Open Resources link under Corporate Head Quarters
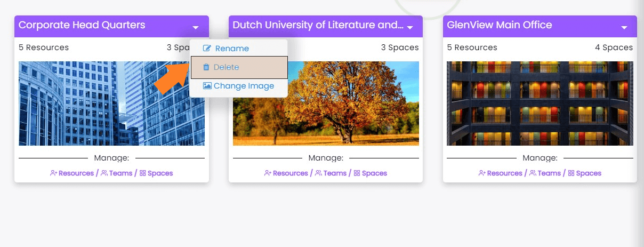 pyautogui.click(x=76, y=173)
